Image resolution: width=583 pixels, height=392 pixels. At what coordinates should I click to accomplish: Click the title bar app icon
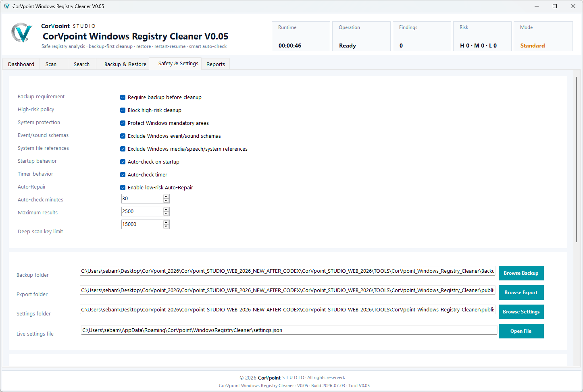(x=6, y=6)
